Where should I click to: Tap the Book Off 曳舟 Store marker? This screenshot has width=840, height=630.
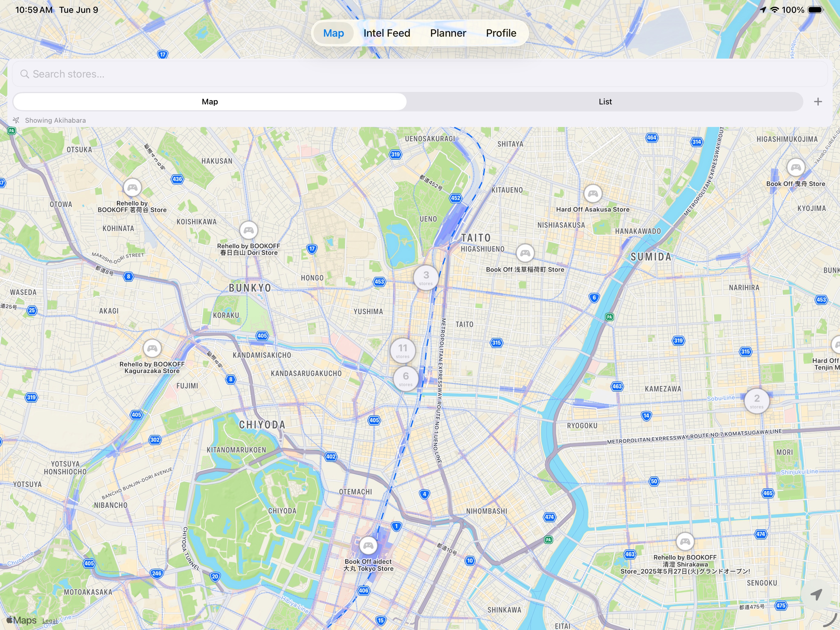pyautogui.click(x=795, y=168)
